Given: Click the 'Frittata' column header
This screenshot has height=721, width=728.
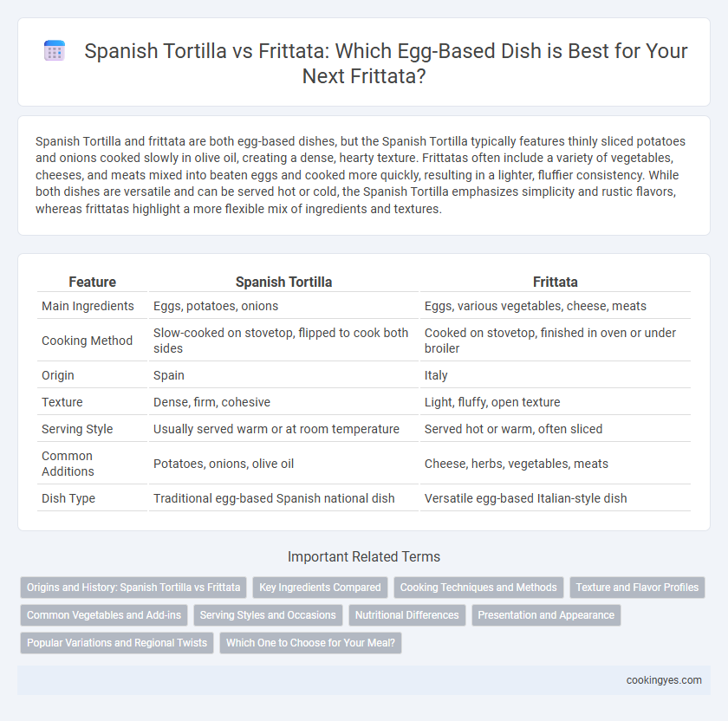Looking at the screenshot, I should [x=556, y=282].
